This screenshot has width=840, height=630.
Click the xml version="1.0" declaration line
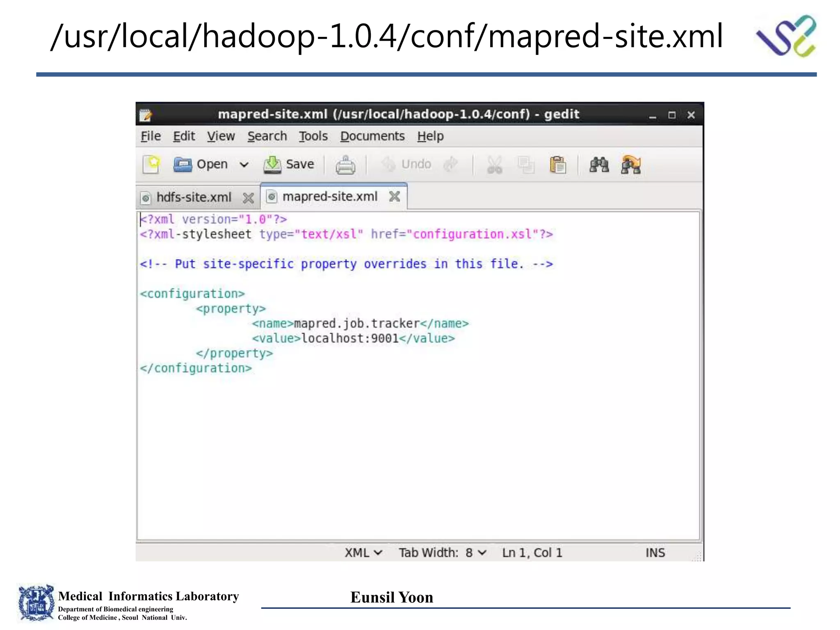click(213, 219)
